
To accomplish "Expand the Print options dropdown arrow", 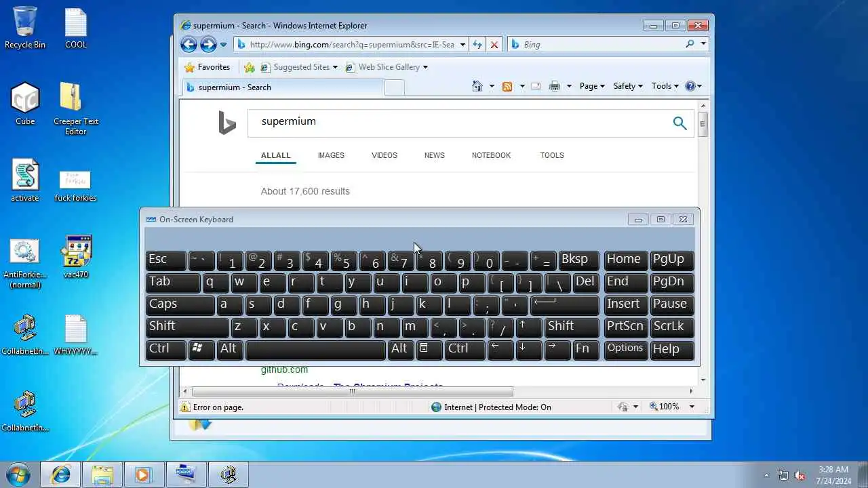I will pyautogui.click(x=569, y=86).
